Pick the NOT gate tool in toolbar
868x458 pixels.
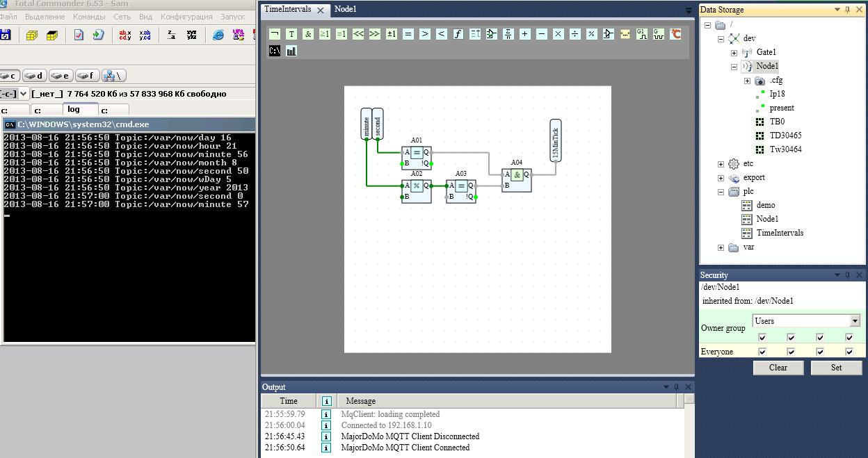point(275,34)
